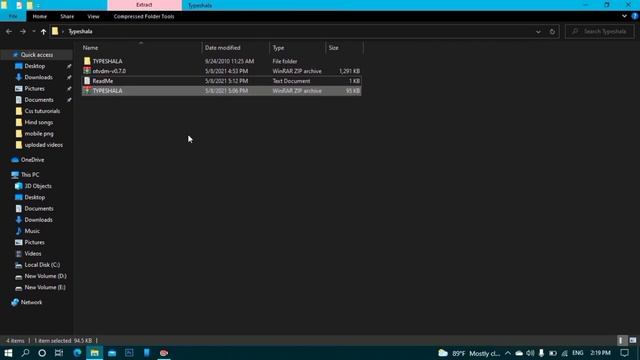The height and width of the screenshot is (360, 640).
Task: Click the otvdm-v0.7.0 archive icon
Action: tap(87, 71)
